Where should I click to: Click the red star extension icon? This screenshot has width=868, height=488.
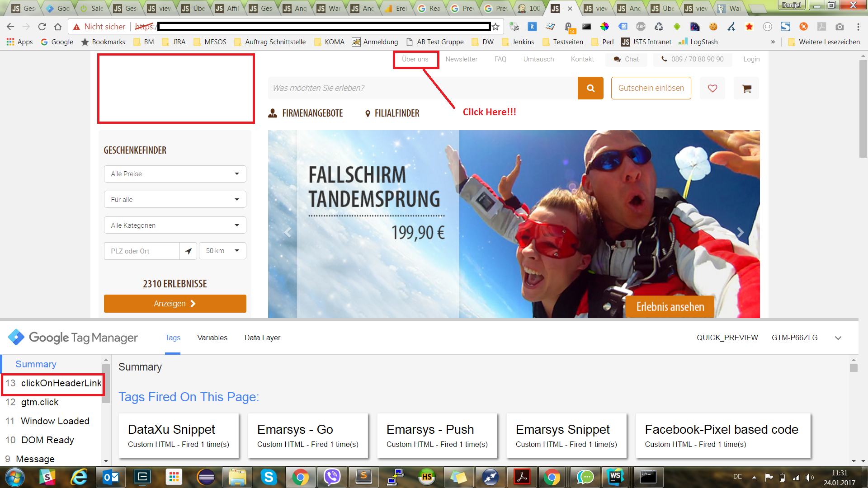[x=749, y=27]
